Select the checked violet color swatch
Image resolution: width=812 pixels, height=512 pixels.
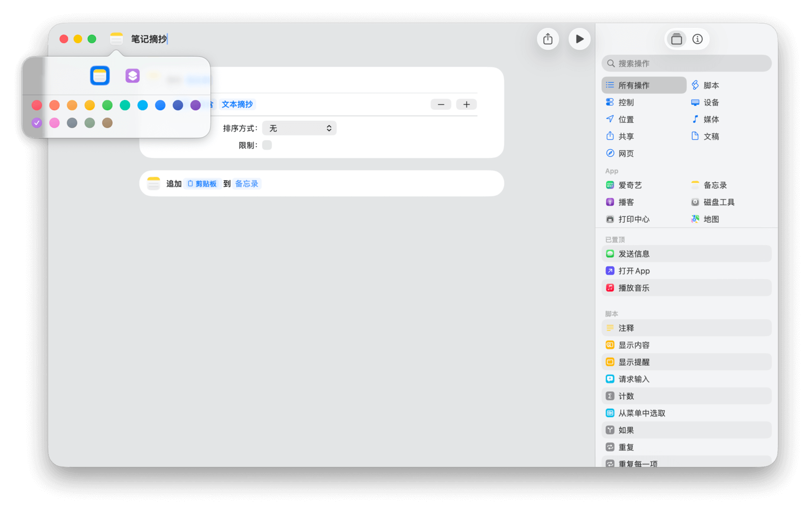(x=37, y=123)
